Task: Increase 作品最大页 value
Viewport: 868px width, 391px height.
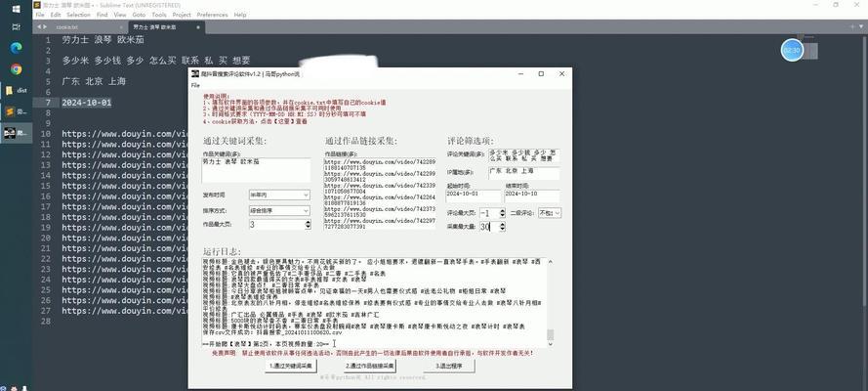Action: (x=308, y=222)
